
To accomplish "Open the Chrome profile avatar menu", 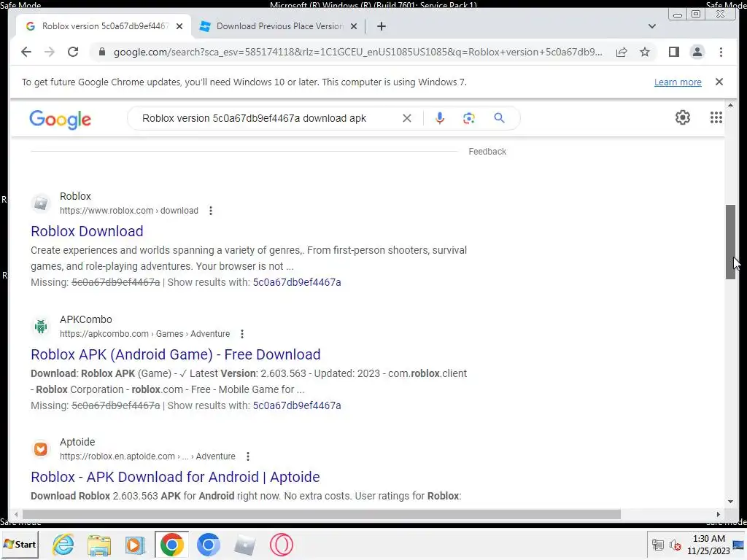I will [x=697, y=52].
